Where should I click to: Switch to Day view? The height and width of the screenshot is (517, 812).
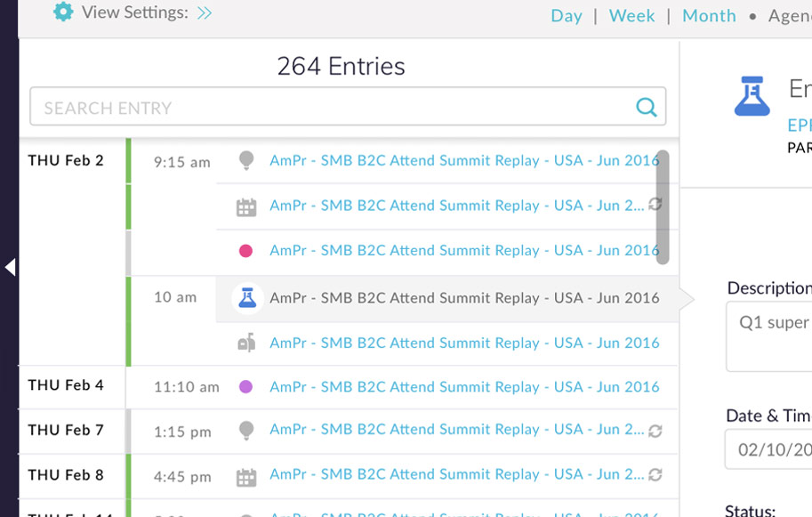pyautogui.click(x=567, y=16)
